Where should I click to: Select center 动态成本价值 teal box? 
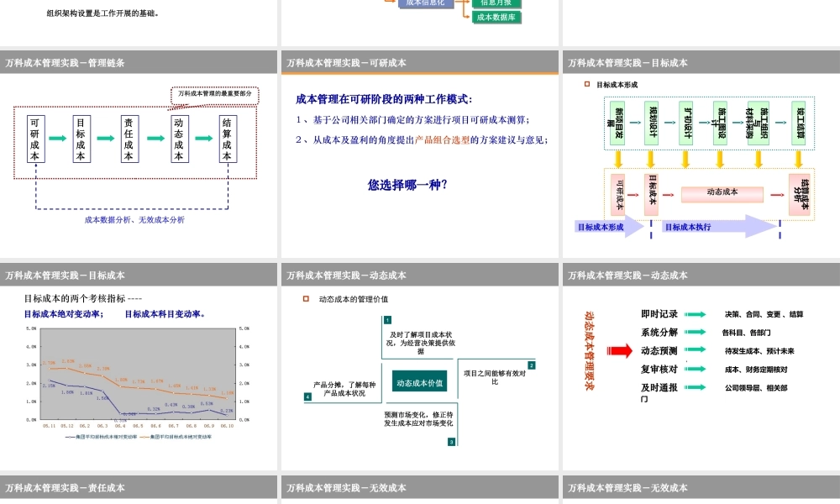pyautogui.click(x=419, y=381)
